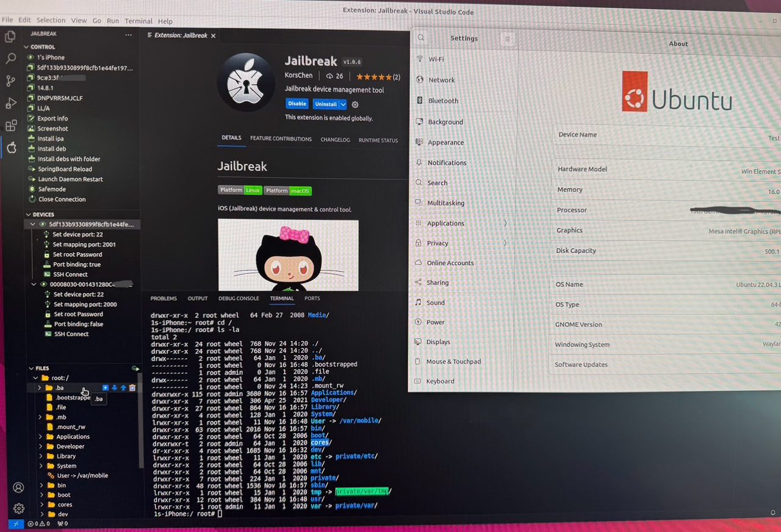Open the Accounts icon in activity bar

click(18, 487)
